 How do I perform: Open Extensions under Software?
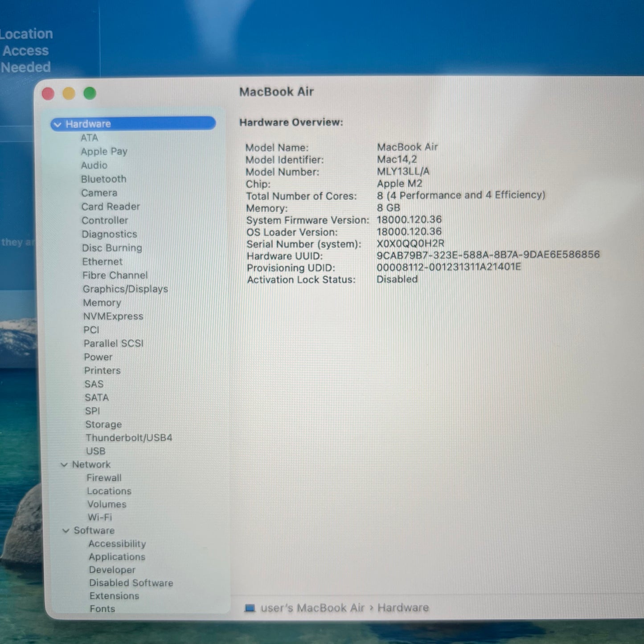[x=114, y=596]
